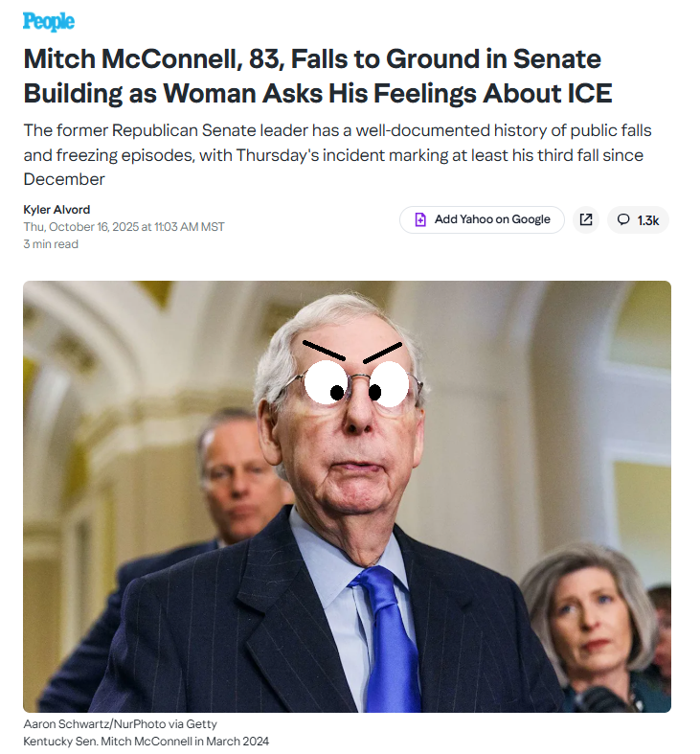This screenshot has height=754, width=700.
Task: Click the People magazine logo
Action: 49,22
